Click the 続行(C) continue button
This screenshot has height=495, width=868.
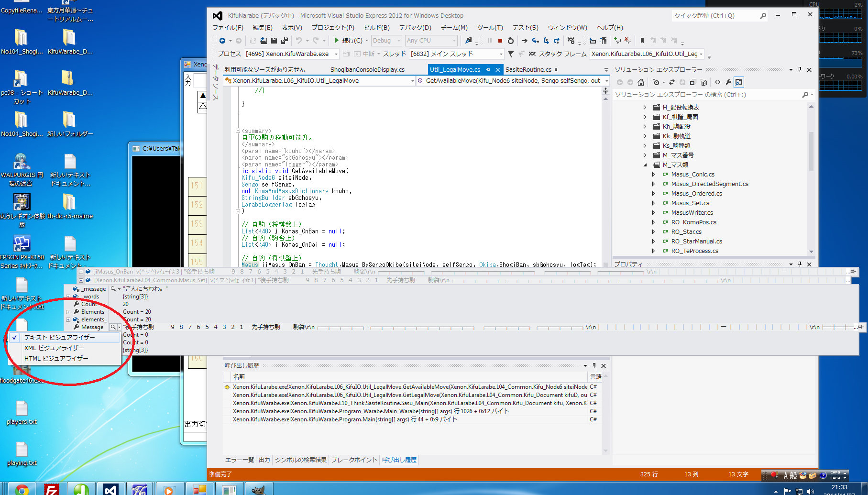[x=349, y=41]
